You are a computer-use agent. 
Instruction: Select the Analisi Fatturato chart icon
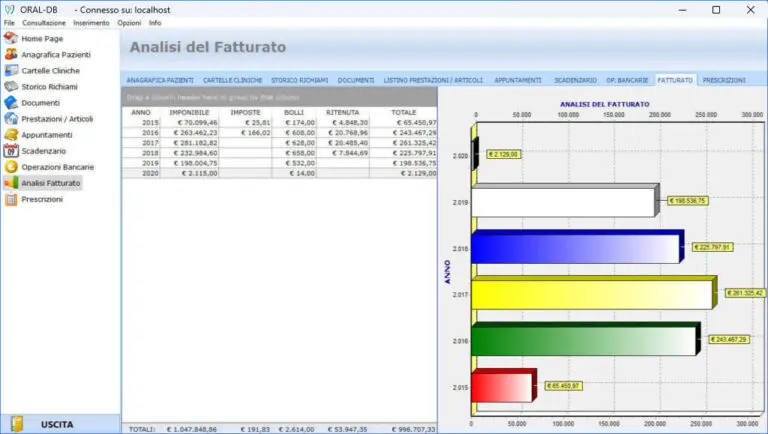(11, 183)
